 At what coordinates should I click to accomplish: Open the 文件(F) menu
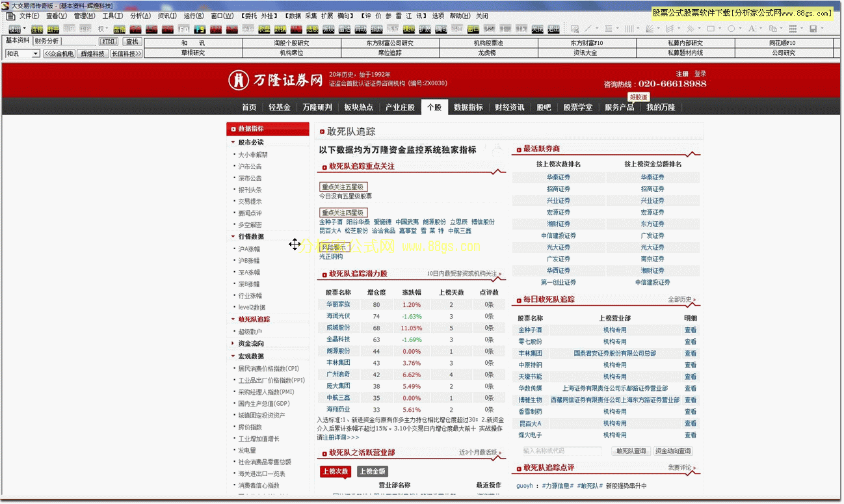click(x=29, y=16)
